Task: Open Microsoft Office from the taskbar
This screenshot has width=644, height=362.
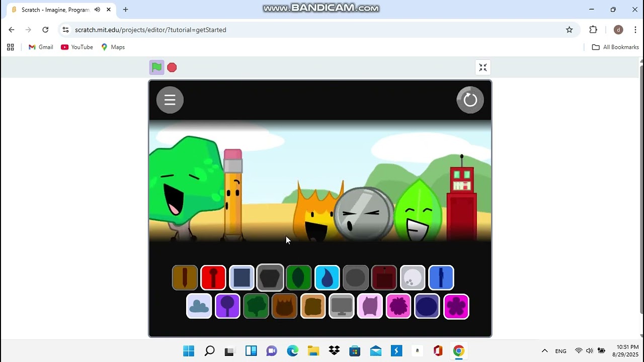Action: click(x=438, y=351)
